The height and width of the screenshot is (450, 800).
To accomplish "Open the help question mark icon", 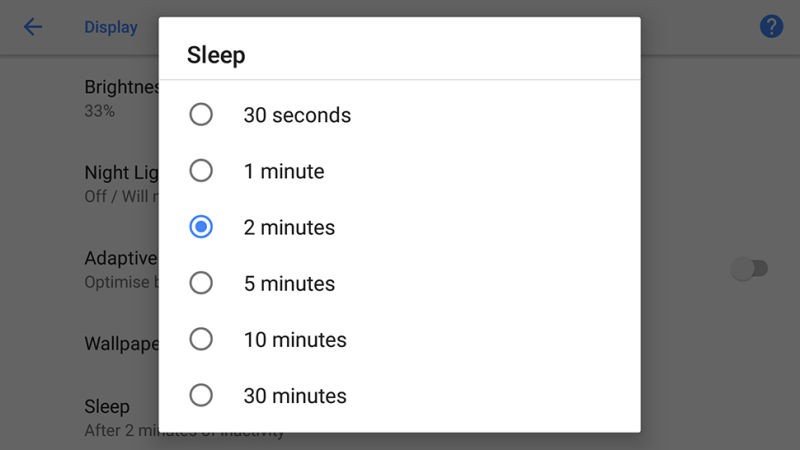I will [x=771, y=27].
